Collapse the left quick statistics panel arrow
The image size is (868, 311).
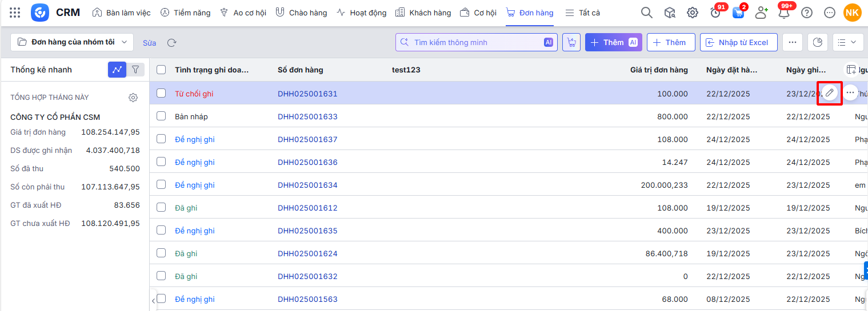pyautogui.click(x=153, y=300)
